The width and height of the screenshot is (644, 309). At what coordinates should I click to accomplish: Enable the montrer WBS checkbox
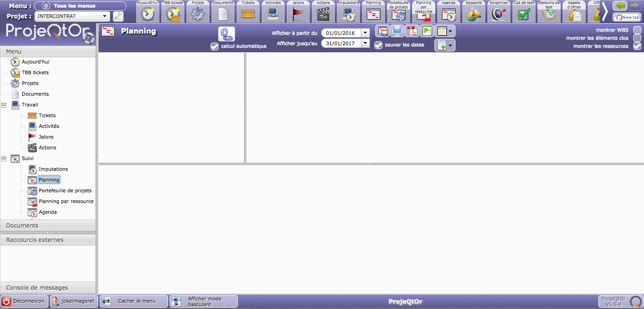coord(637,30)
